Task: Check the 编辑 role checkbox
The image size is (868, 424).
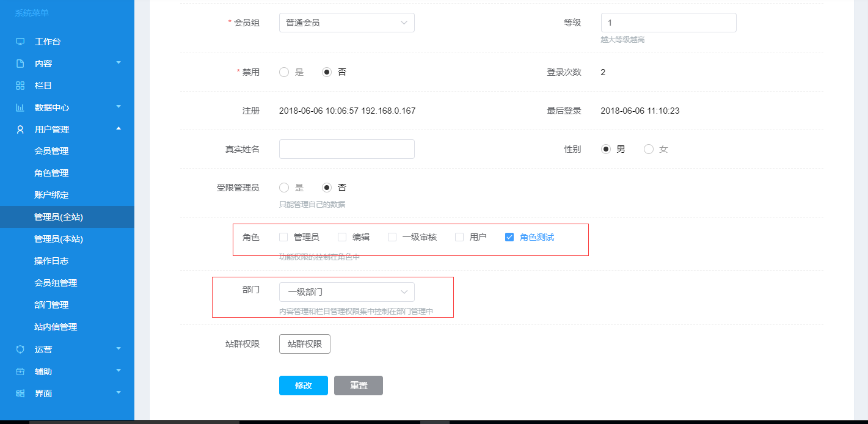Action: (342, 237)
